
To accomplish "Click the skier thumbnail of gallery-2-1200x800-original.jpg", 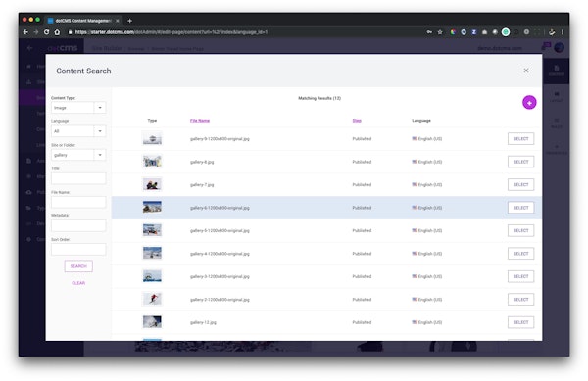I will click(152, 300).
